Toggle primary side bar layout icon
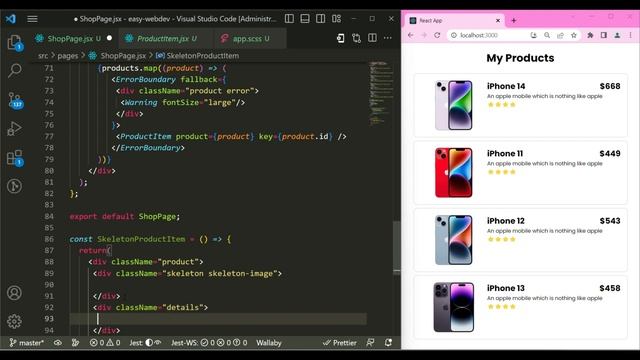Image resolution: width=640 pixels, height=360 pixels. [x=289, y=19]
